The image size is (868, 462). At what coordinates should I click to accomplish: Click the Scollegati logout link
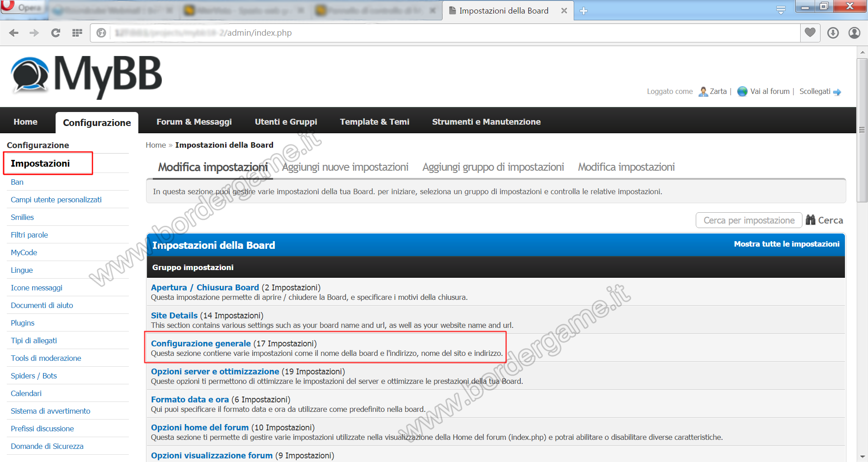point(815,91)
